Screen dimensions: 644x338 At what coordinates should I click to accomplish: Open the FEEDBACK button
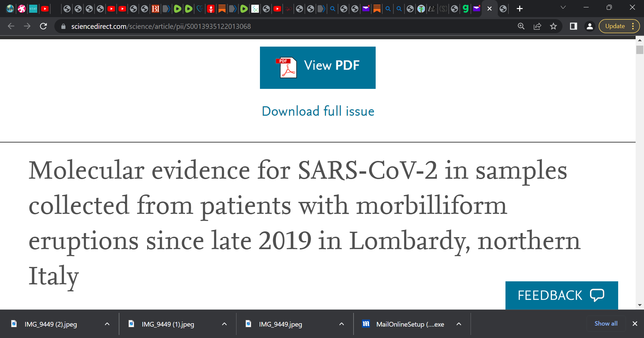[561, 295]
